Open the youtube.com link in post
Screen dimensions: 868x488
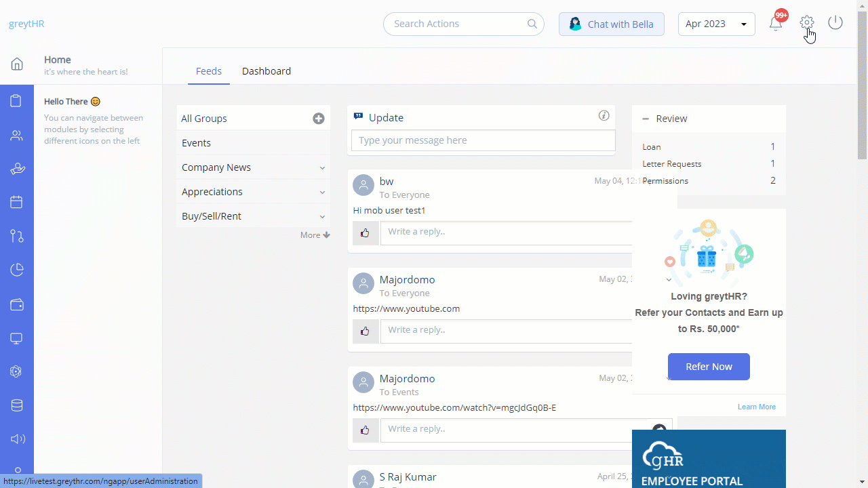(406, 308)
